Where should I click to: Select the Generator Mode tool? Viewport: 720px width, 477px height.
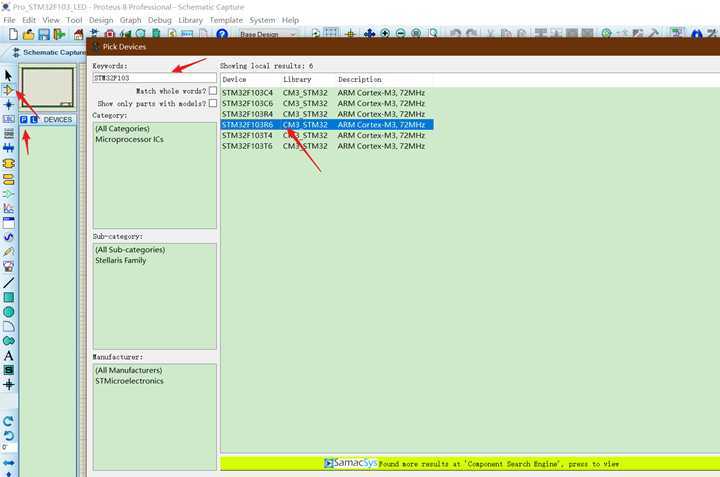[8, 237]
